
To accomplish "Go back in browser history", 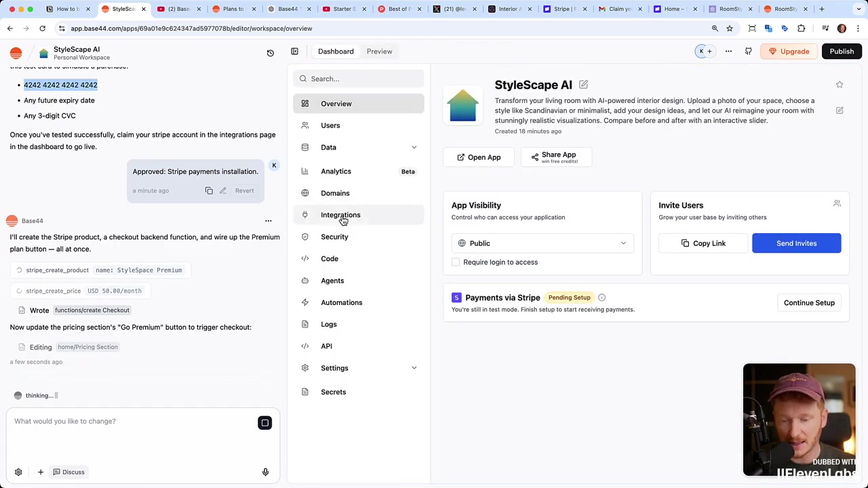I will (10, 28).
